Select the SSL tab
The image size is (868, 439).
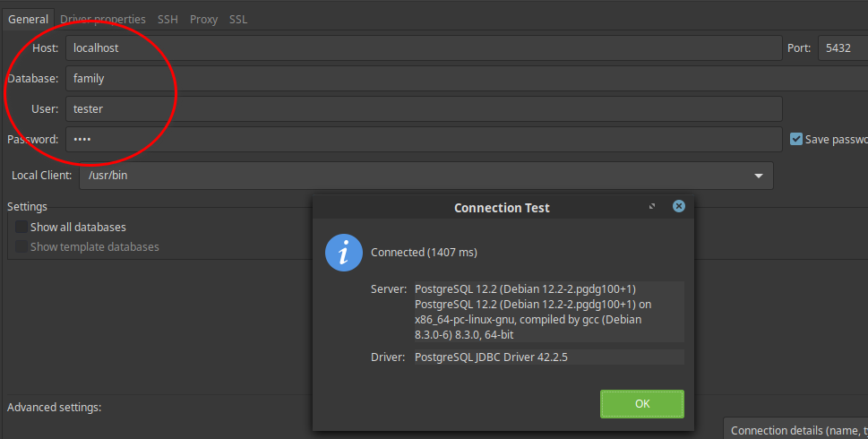238,19
